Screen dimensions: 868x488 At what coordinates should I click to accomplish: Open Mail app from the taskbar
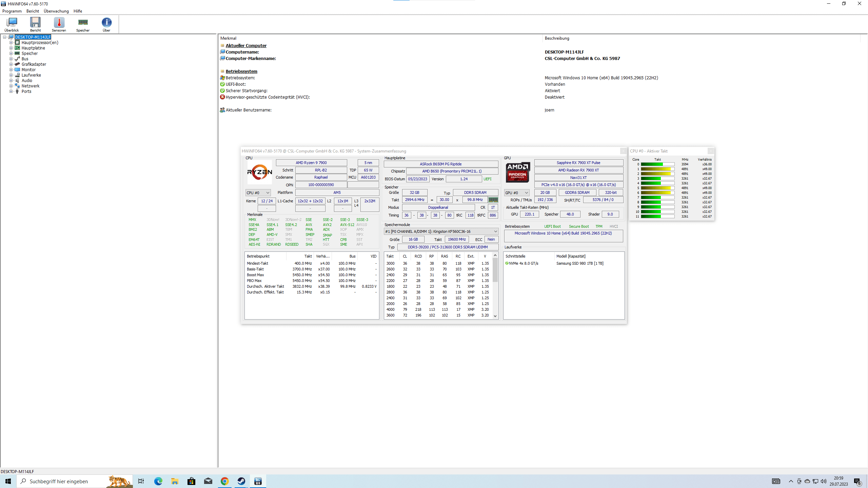tap(208, 481)
